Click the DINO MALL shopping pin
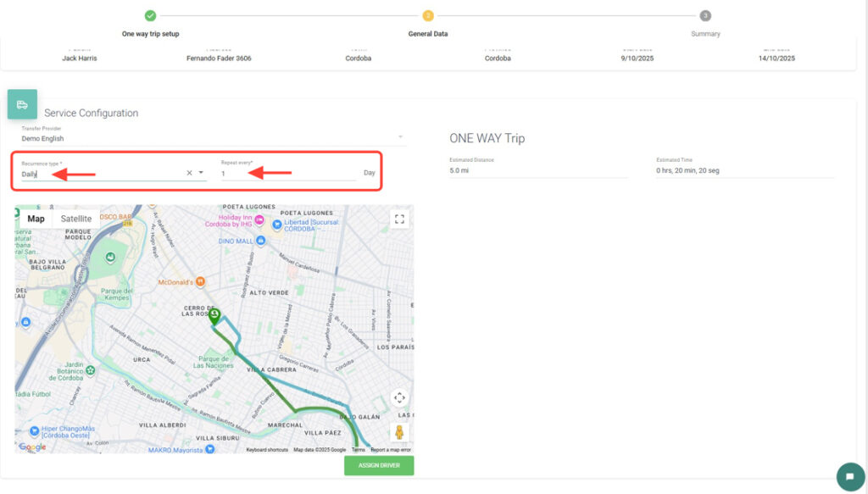The width and height of the screenshot is (868, 494). click(x=261, y=241)
